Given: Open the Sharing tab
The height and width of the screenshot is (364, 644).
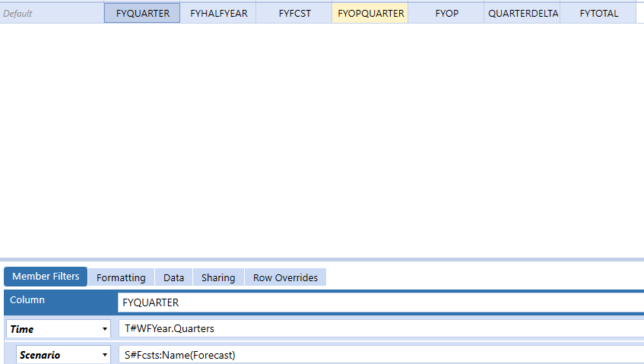Looking at the screenshot, I should pyautogui.click(x=218, y=277).
